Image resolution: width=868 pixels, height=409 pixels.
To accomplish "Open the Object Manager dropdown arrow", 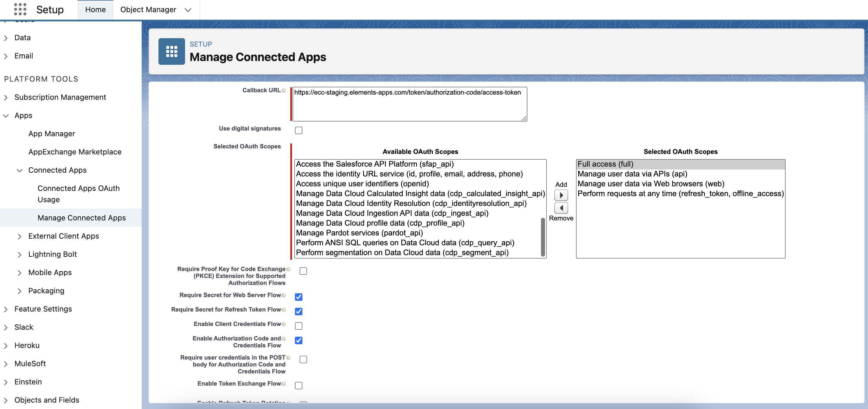I will [x=188, y=10].
